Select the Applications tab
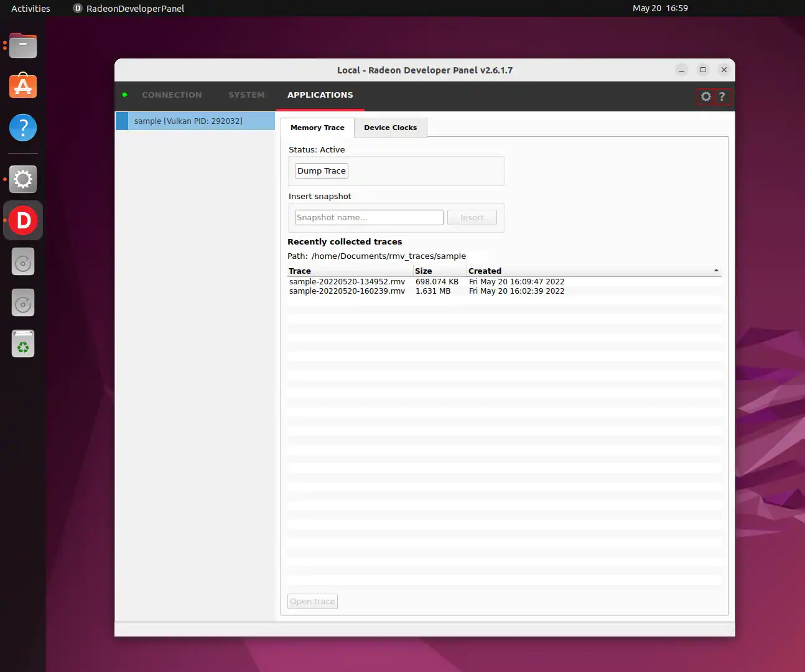Viewport: 805px width, 672px height. (320, 95)
